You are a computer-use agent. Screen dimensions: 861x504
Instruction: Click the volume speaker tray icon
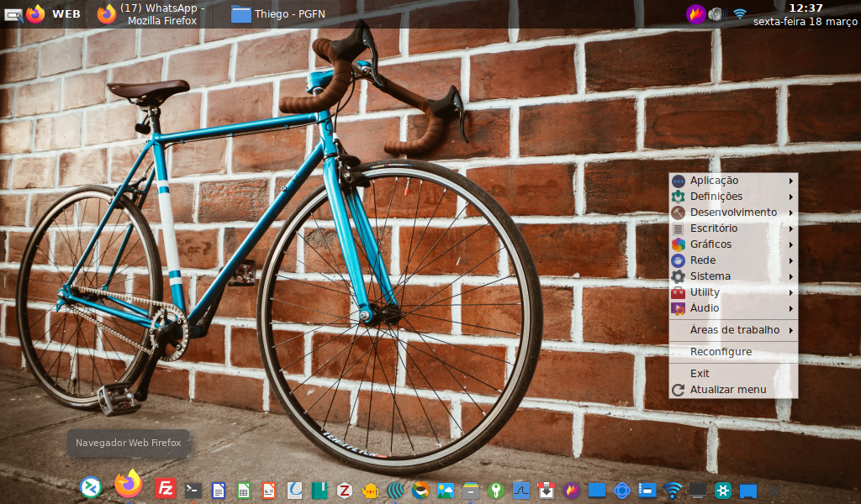(x=716, y=13)
